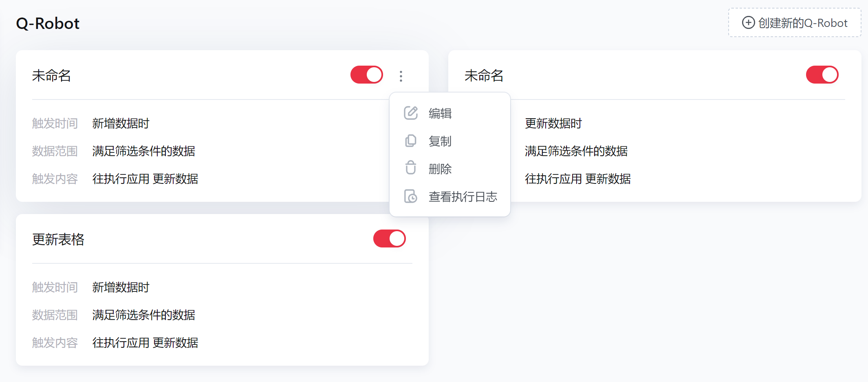Toggle off the first 未命名 robot switch
The image size is (868, 382).
pos(367,75)
